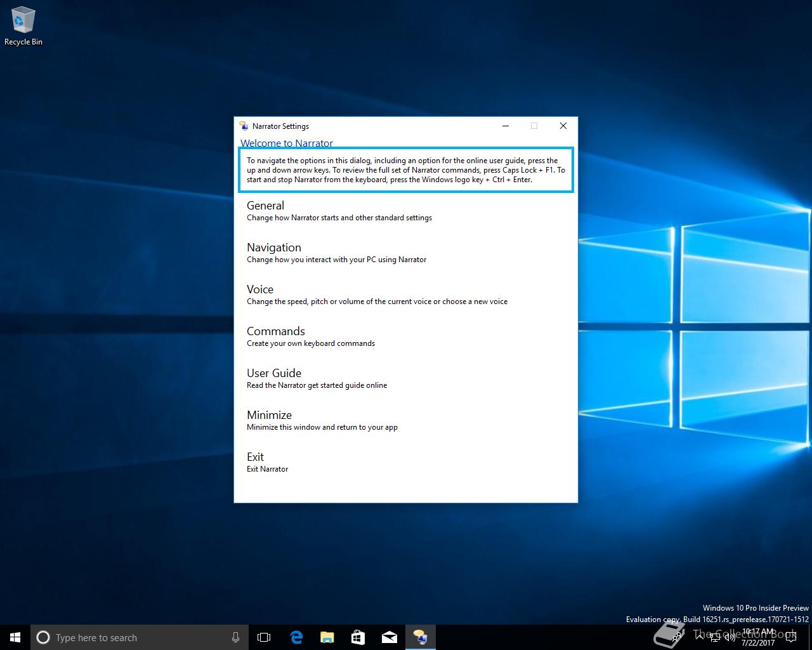This screenshot has width=812, height=650.
Task: Click the Welcome to Narrator heading
Action: tap(287, 143)
